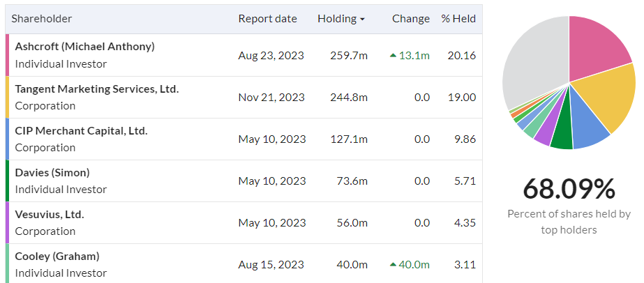Screen dimensions: 644x283
Task: Open Ashcroft (Michael Anthony) shareholder entry
Action: [x=84, y=47]
